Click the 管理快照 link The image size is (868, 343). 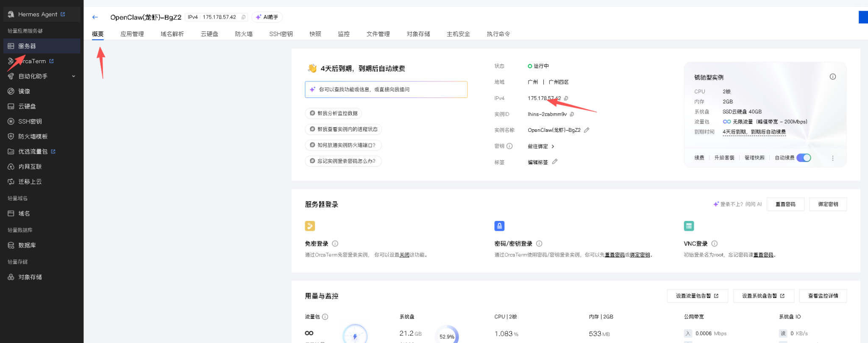click(754, 158)
